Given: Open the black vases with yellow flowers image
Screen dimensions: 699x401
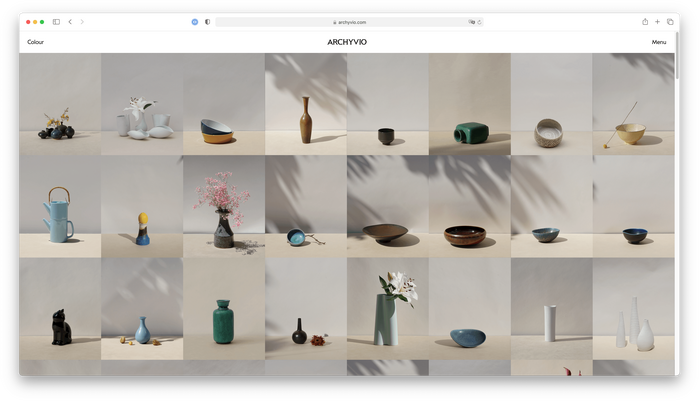Looking at the screenshot, I should pos(60,104).
